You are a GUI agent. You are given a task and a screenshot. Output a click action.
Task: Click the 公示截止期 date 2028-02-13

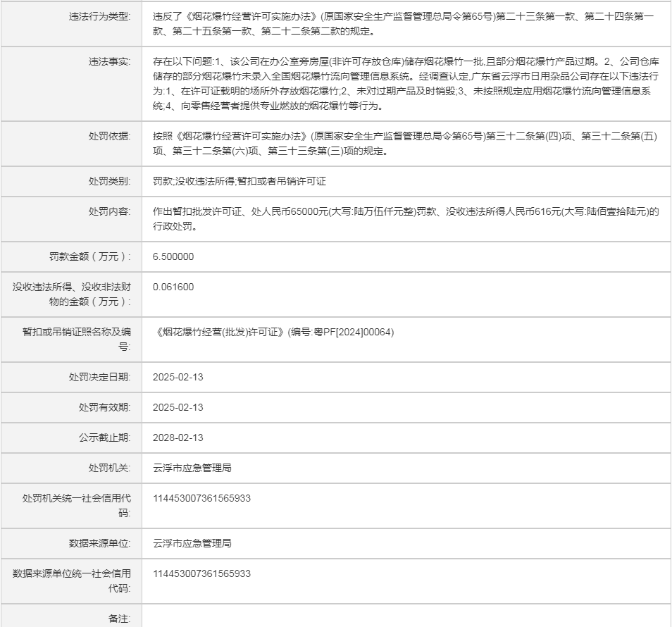178,438
